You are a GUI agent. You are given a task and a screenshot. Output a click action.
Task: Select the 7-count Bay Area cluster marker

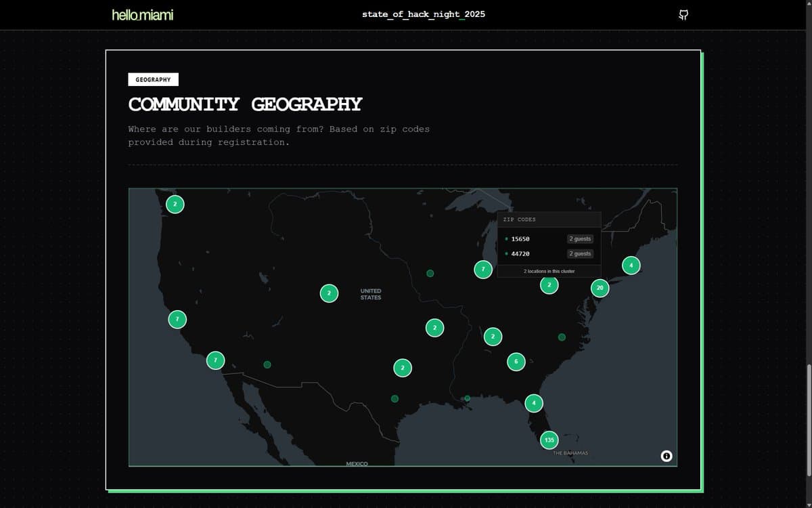pyautogui.click(x=177, y=318)
